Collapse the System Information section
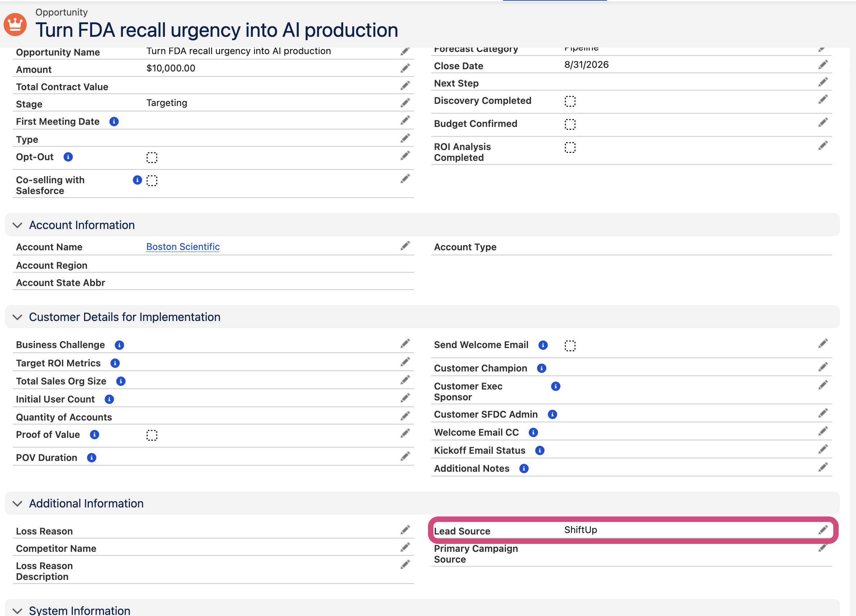Viewport: 856px width, 616px height. point(17,611)
